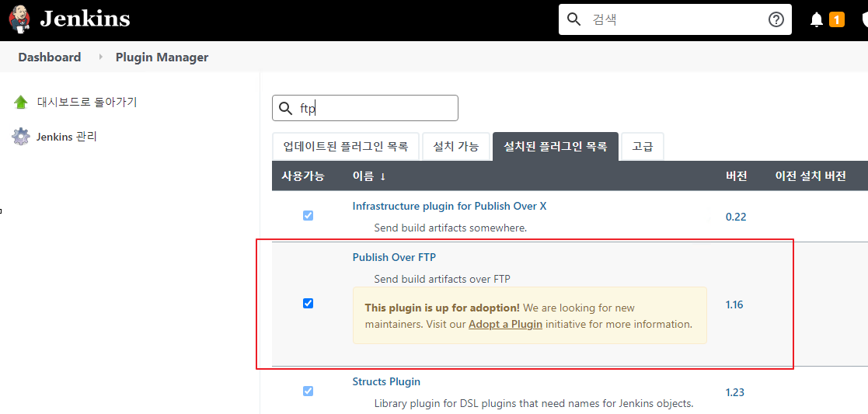Click 'This plugin is up for adoption!' text
The width and height of the screenshot is (868, 414).
tap(442, 307)
